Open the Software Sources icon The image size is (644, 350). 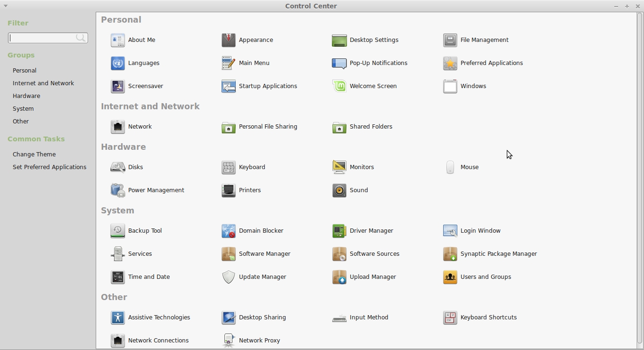339,254
